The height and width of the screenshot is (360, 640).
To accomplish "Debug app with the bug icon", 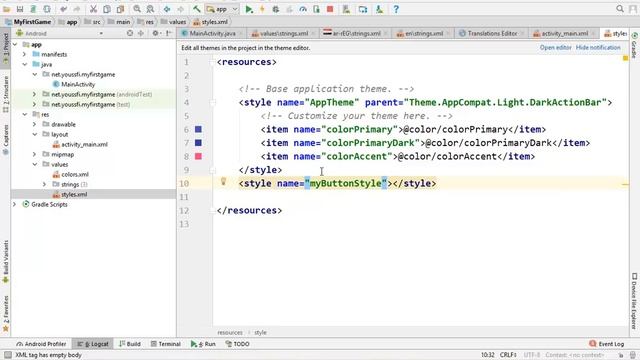I will click(276, 9).
